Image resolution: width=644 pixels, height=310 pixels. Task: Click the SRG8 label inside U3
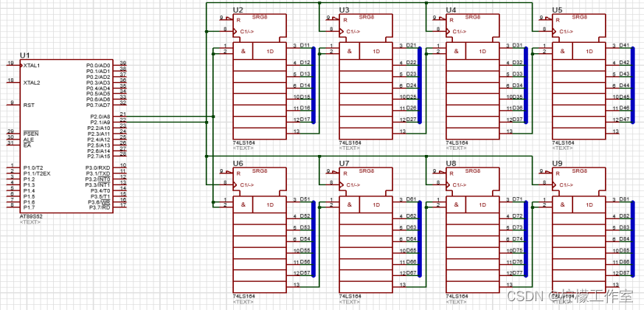(367, 17)
